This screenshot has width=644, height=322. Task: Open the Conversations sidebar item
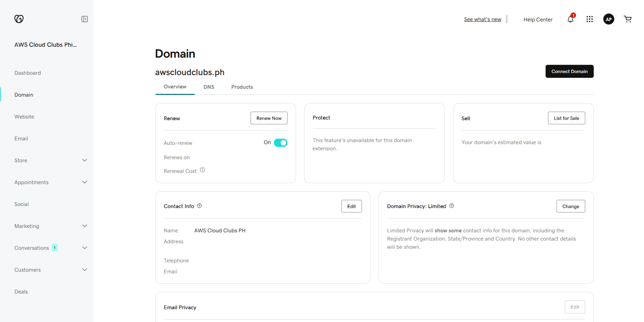pyautogui.click(x=32, y=248)
